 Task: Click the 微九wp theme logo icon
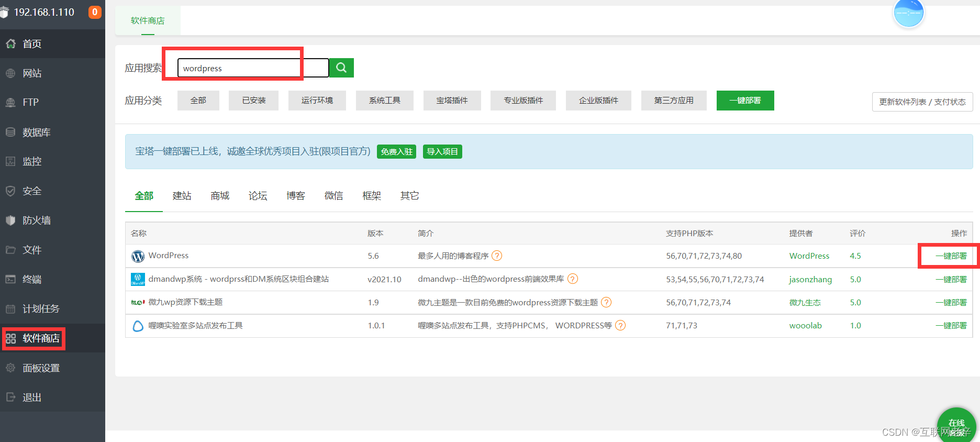(138, 302)
